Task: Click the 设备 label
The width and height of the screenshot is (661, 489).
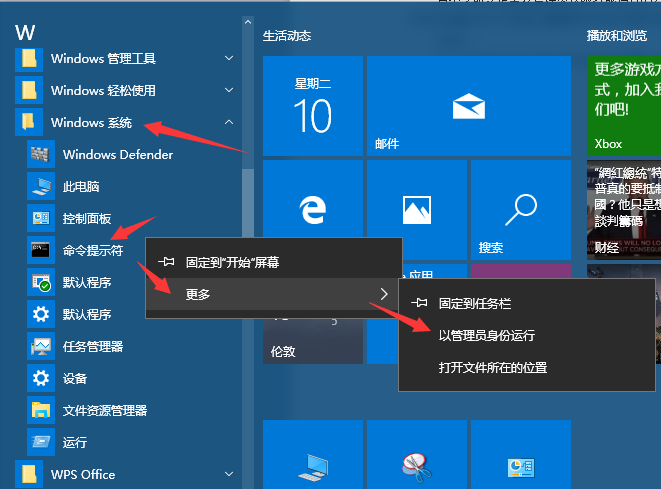Action: [75, 379]
